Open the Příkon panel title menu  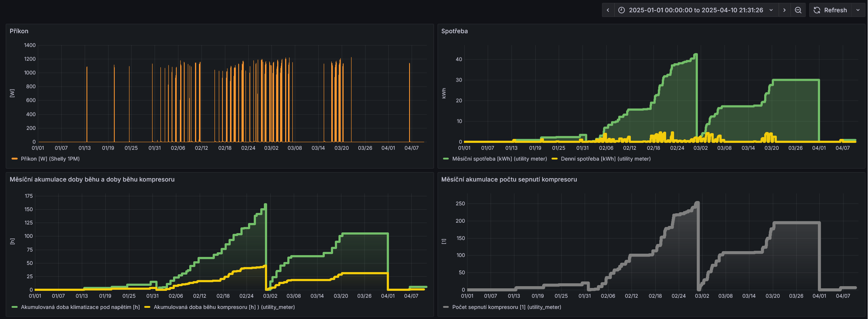(19, 31)
